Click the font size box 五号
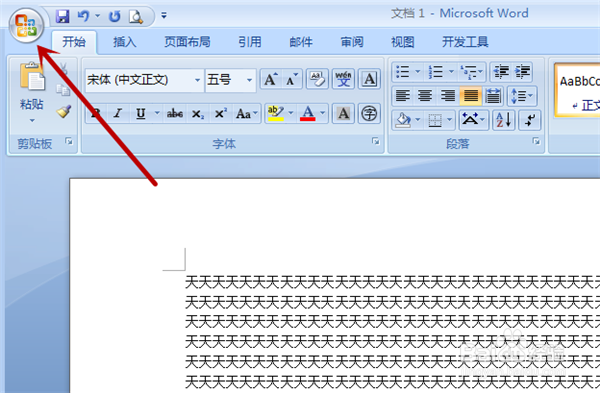The height and width of the screenshot is (393, 600). pos(225,80)
